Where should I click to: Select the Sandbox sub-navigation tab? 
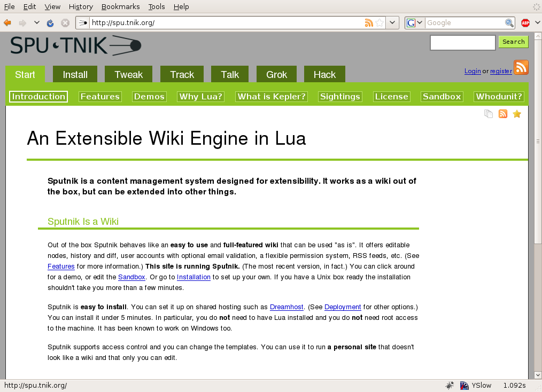tap(442, 97)
